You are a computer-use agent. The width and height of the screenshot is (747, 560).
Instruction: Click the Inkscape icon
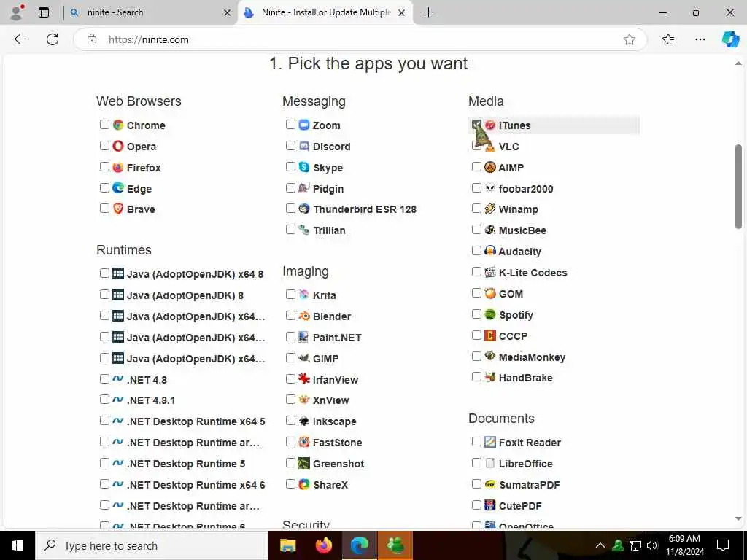pyautogui.click(x=304, y=421)
